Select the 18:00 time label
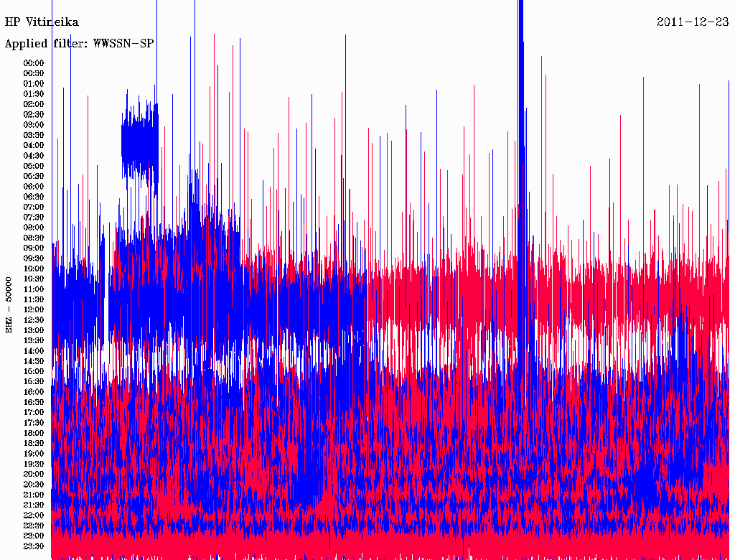 click(x=34, y=433)
